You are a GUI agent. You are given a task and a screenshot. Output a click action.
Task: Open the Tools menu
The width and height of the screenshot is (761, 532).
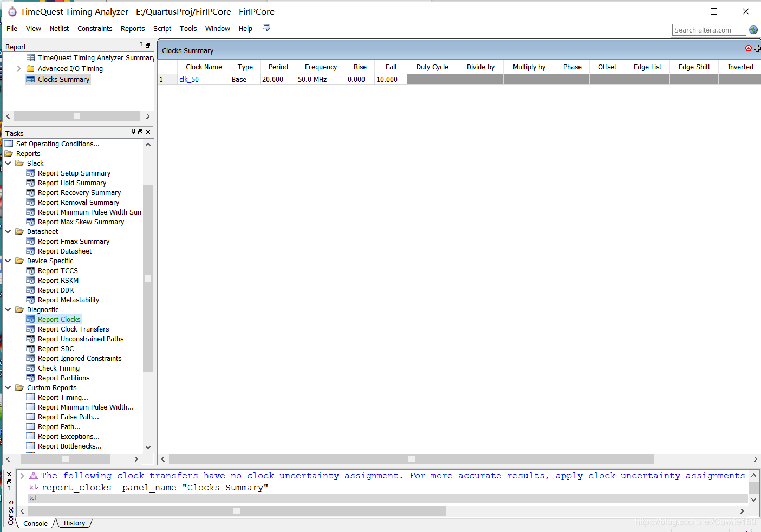[x=188, y=29]
